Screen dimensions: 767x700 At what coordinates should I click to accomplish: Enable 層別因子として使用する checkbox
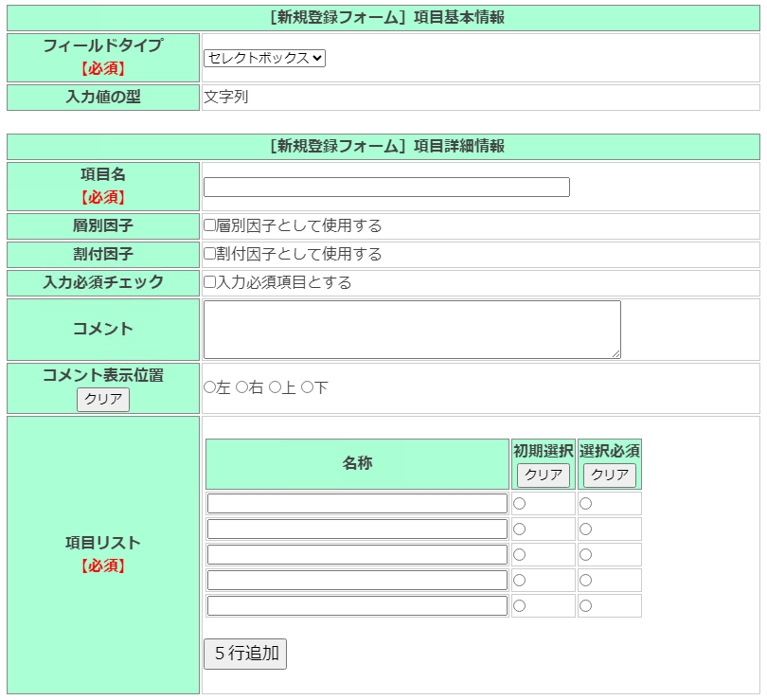point(210,225)
